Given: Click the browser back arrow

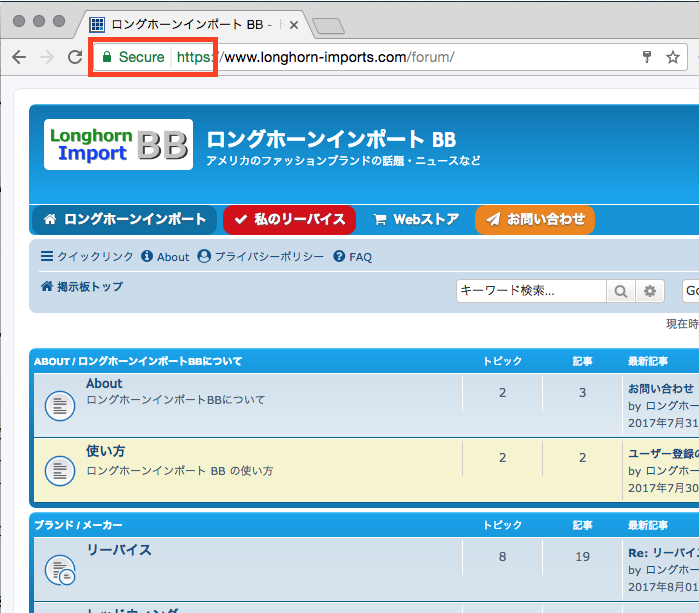Looking at the screenshot, I should click(x=18, y=57).
